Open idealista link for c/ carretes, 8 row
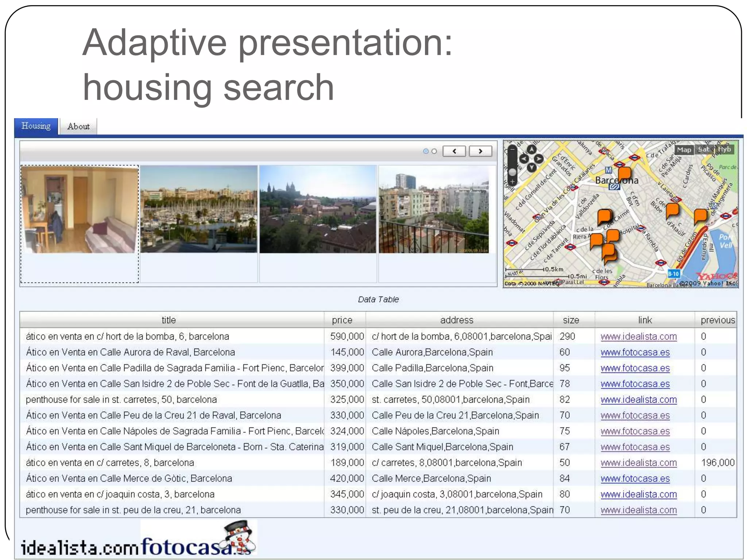 click(639, 463)
